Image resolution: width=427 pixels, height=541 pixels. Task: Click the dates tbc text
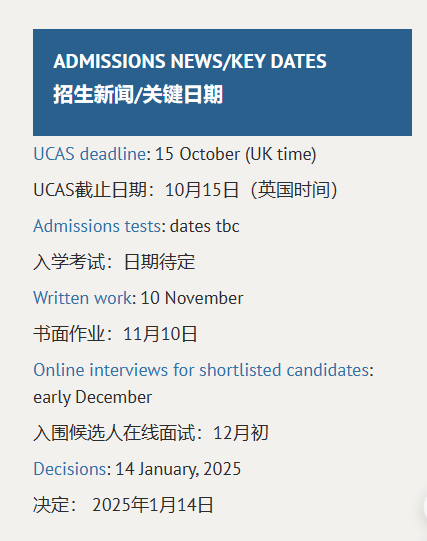pyautogui.click(x=205, y=226)
